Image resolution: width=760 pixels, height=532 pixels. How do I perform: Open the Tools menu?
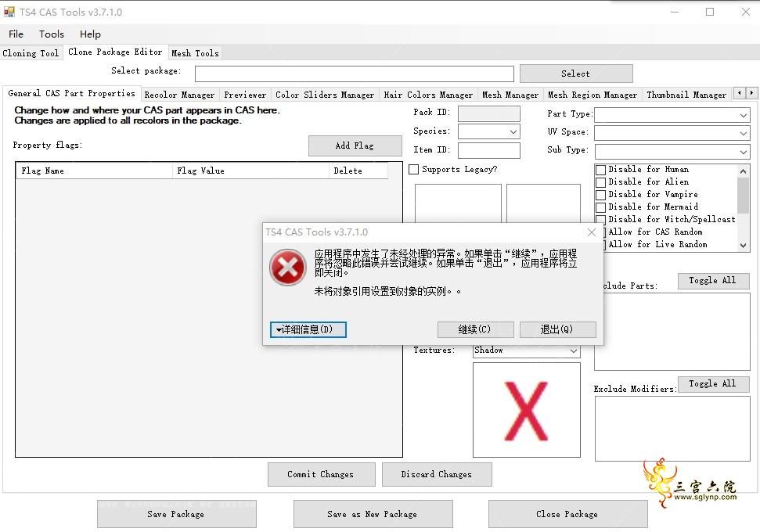52,34
